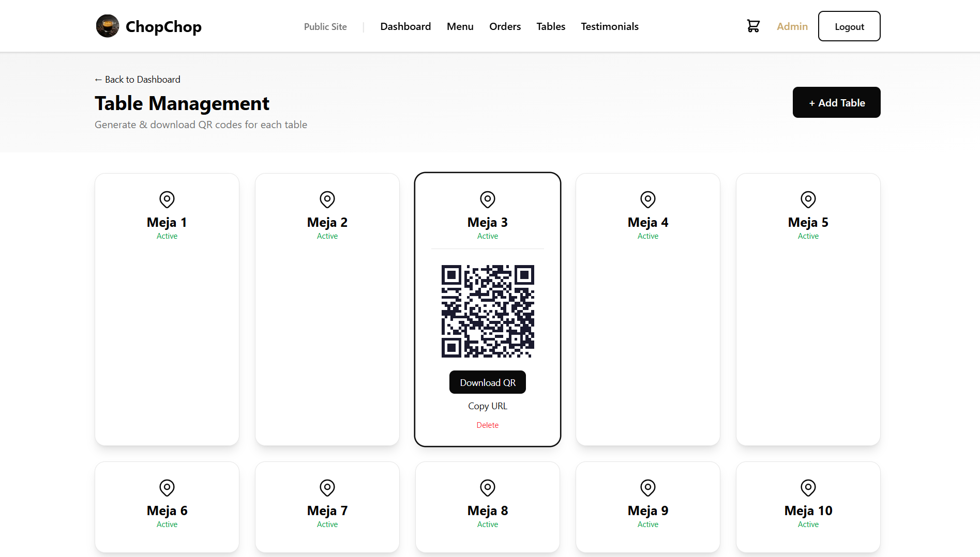The image size is (980, 557).
Task: Click the location pin icon on Meja 8
Action: (x=488, y=488)
